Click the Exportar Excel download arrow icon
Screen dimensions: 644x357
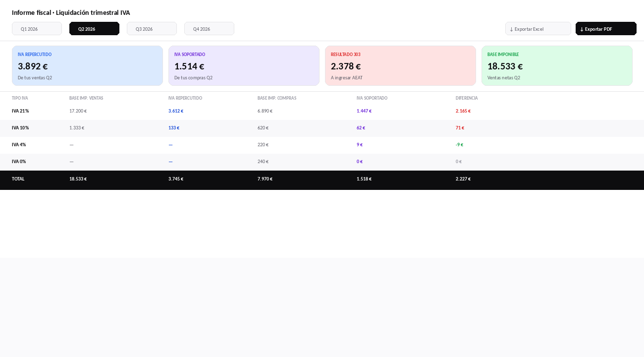pos(511,29)
